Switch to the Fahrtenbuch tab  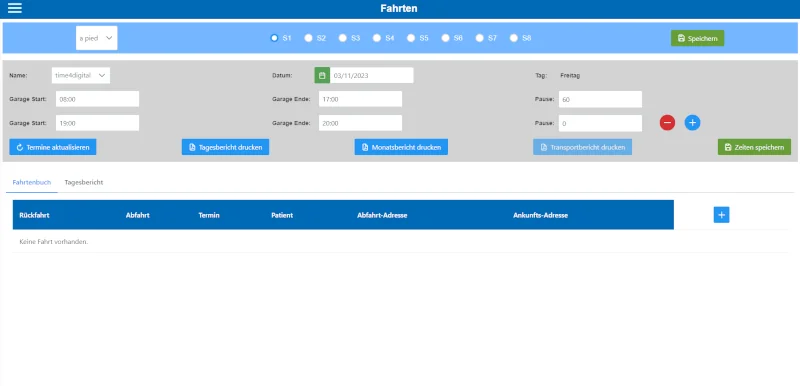click(32, 183)
